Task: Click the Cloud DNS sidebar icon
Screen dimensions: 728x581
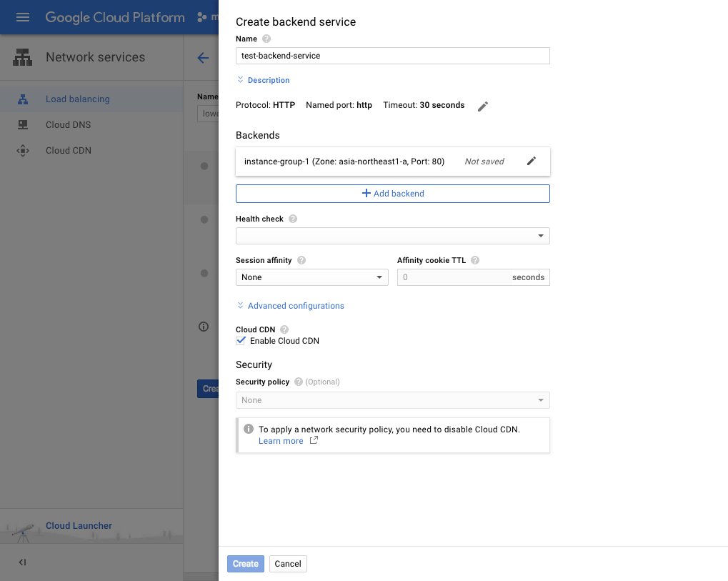Action: coord(23,124)
